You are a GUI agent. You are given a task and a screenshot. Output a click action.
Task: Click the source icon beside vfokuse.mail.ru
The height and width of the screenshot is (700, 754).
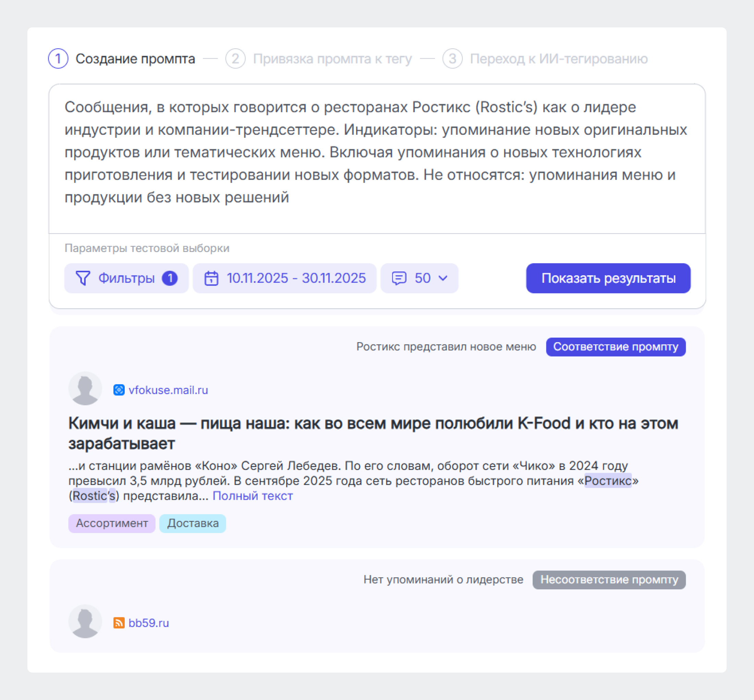click(x=119, y=389)
